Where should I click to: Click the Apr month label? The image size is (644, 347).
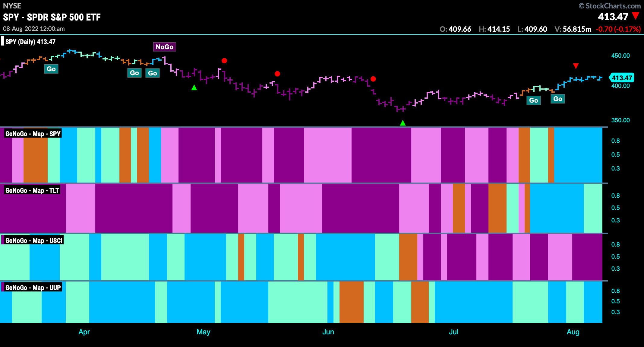coord(84,332)
